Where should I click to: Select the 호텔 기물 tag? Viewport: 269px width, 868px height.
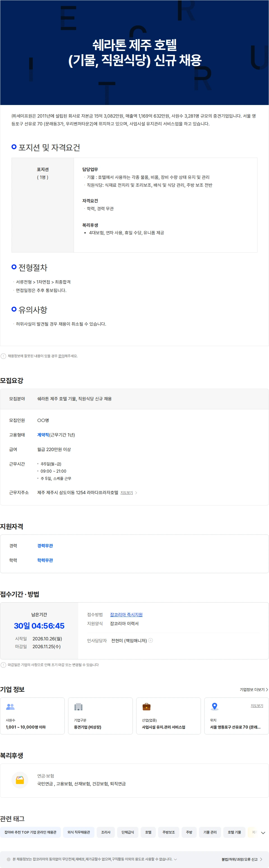click(234, 832)
